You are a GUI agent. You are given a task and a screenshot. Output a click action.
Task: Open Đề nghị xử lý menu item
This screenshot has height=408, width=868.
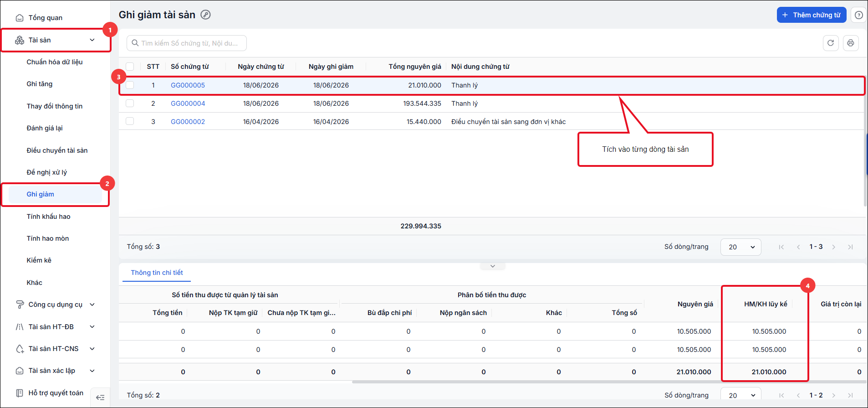pos(47,172)
